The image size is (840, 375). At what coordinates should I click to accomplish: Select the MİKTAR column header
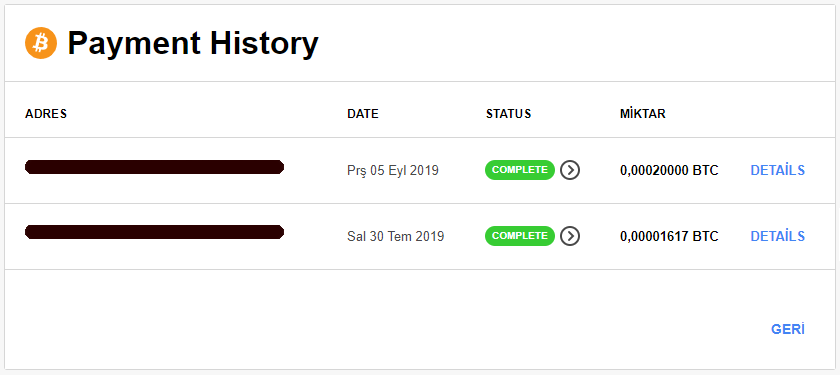(x=642, y=114)
